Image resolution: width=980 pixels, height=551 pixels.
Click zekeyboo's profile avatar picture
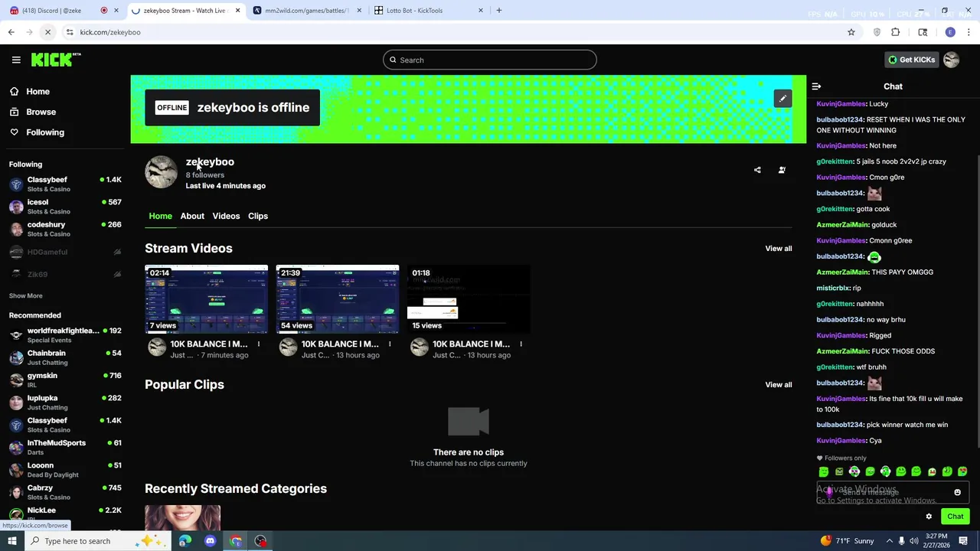coord(161,171)
